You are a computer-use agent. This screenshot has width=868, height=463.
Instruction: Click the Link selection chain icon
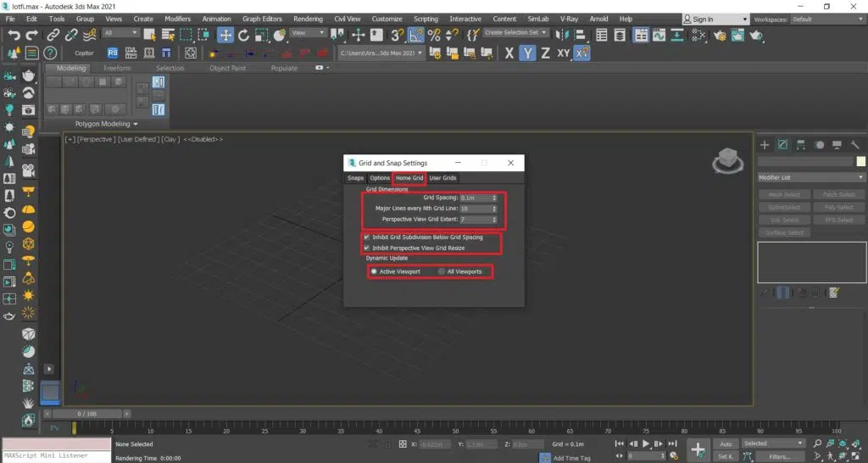[53, 35]
